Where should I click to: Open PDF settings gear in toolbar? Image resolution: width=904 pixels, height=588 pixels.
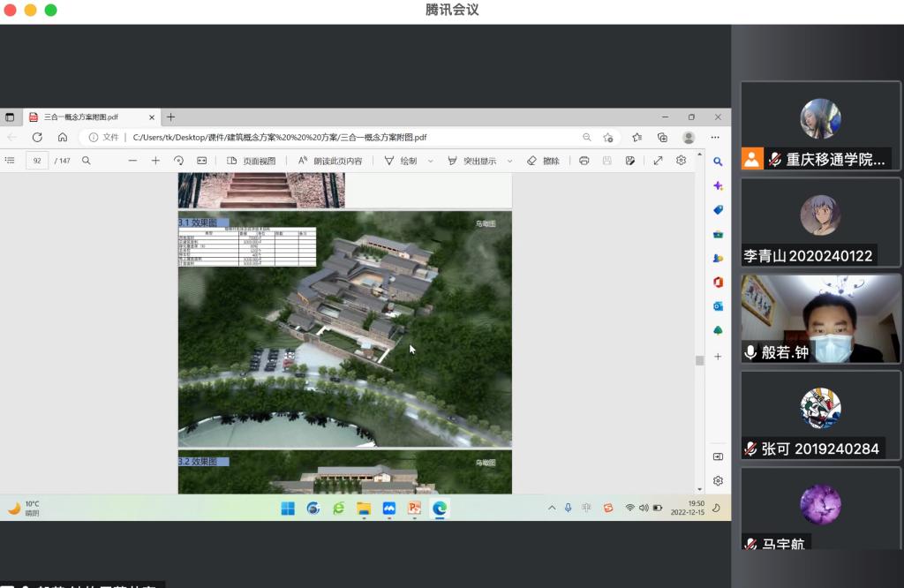pyautogui.click(x=681, y=161)
